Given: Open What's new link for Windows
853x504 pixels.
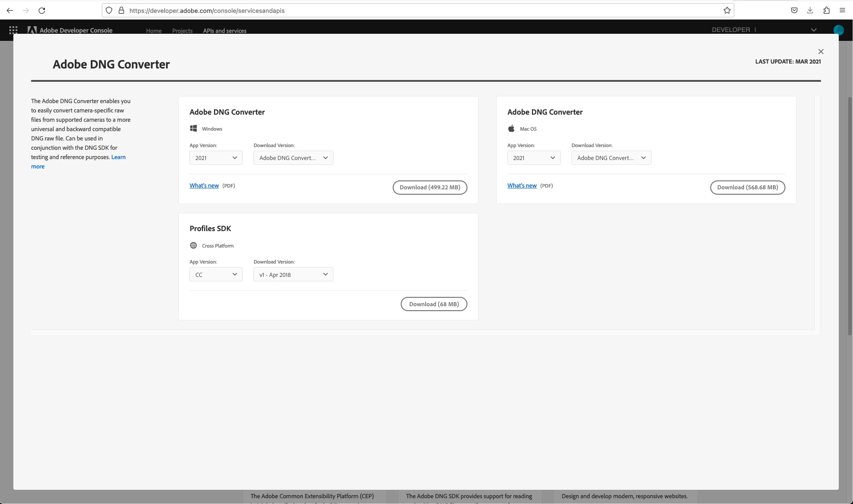Looking at the screenshot, I should pyautogui.click(x=204, y=186).
